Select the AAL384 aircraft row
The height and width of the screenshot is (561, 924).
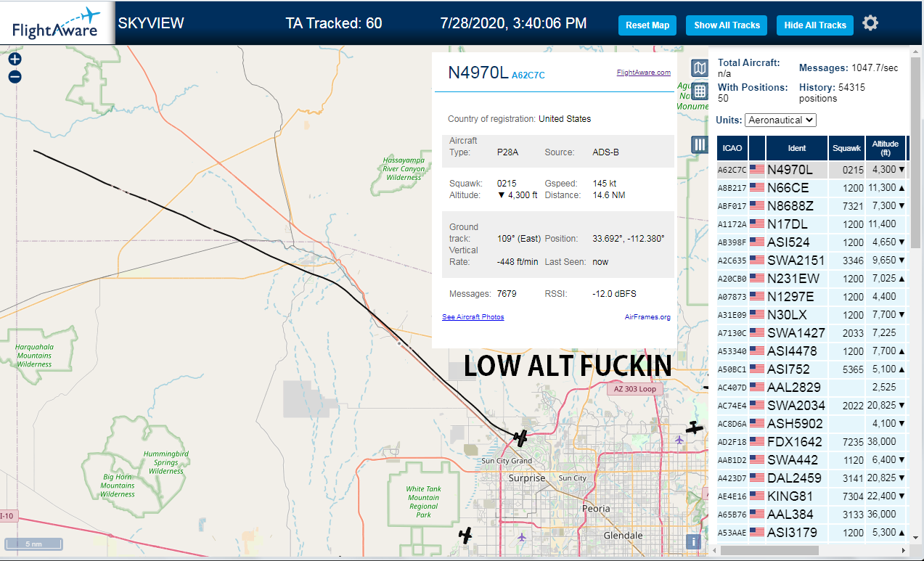[812, 514]
